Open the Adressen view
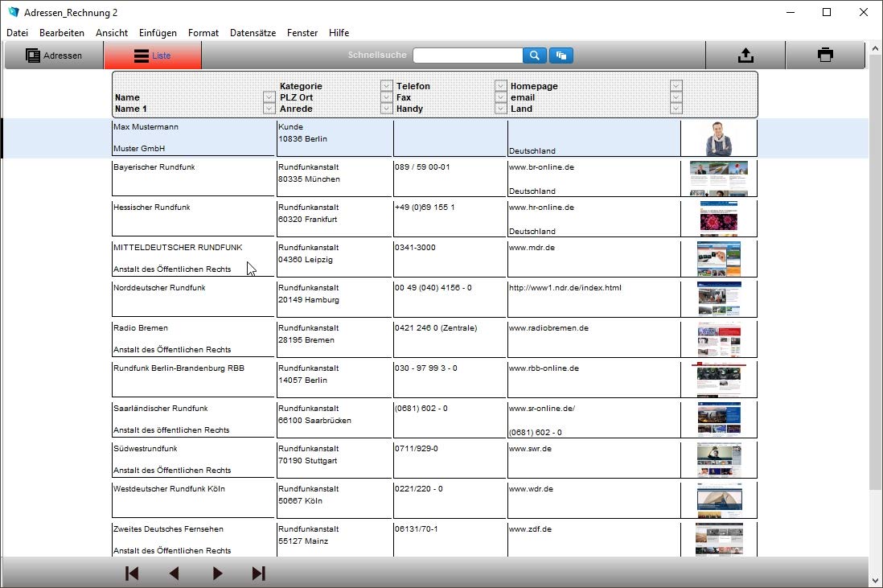 [54, 56]
